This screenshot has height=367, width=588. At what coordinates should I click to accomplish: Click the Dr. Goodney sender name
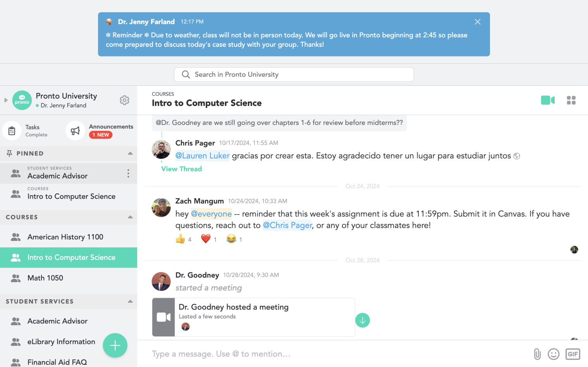pos(197,275)
